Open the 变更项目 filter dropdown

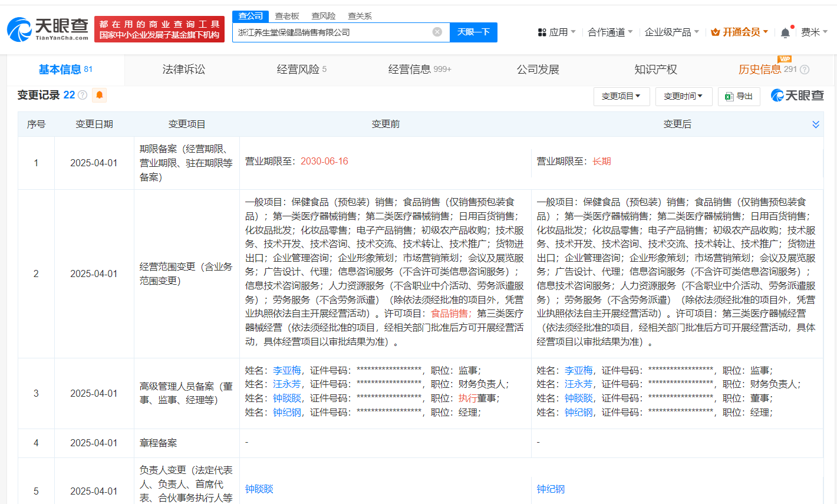coord(621,96)
